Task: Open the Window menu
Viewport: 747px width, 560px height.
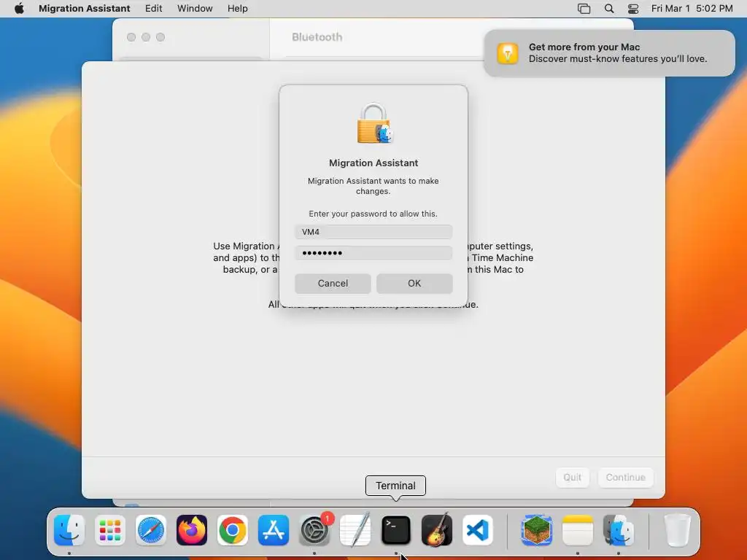Action: click(195, 9)
